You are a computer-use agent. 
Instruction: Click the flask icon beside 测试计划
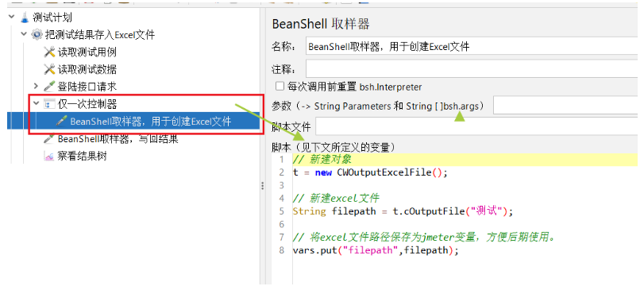click(25, 17)
